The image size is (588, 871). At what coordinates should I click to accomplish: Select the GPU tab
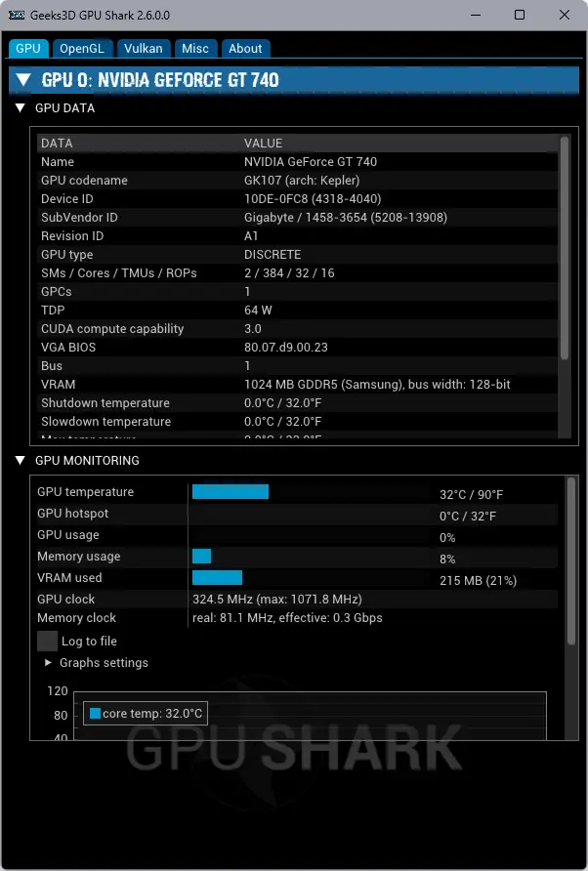(x=28, y=48)
